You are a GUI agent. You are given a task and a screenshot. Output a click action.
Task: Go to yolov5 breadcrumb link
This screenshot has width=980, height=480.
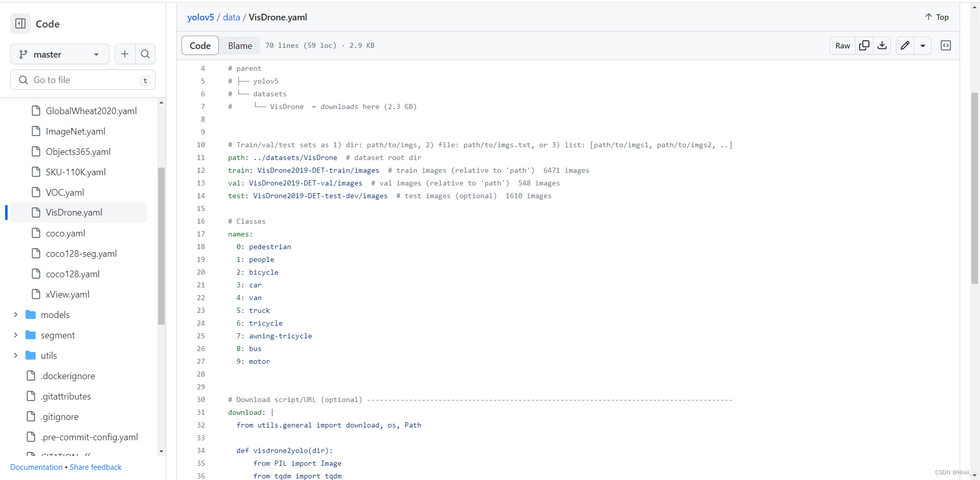click(200, 17)
